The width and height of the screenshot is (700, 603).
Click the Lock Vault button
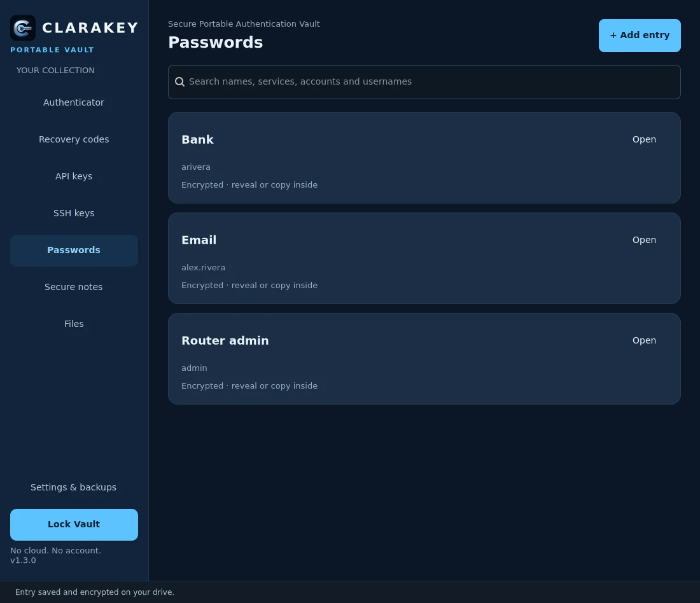pyautogui.click(x=74, y=525)
